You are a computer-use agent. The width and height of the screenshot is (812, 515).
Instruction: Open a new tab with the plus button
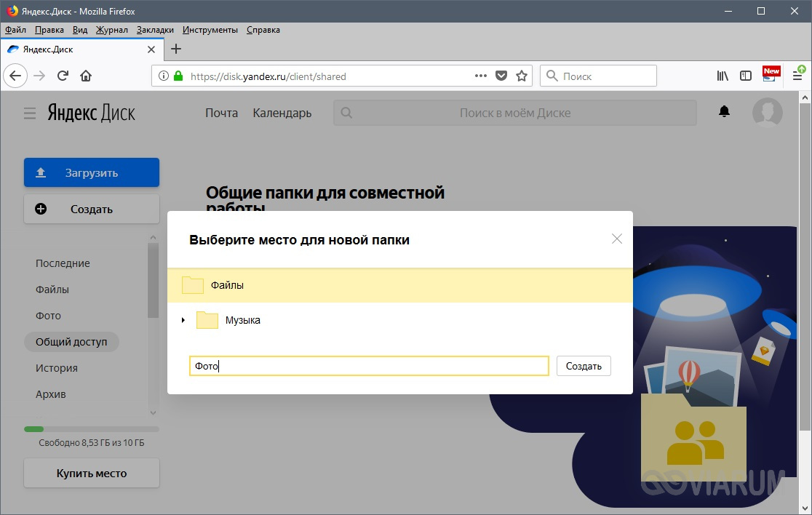click(176, 49)
